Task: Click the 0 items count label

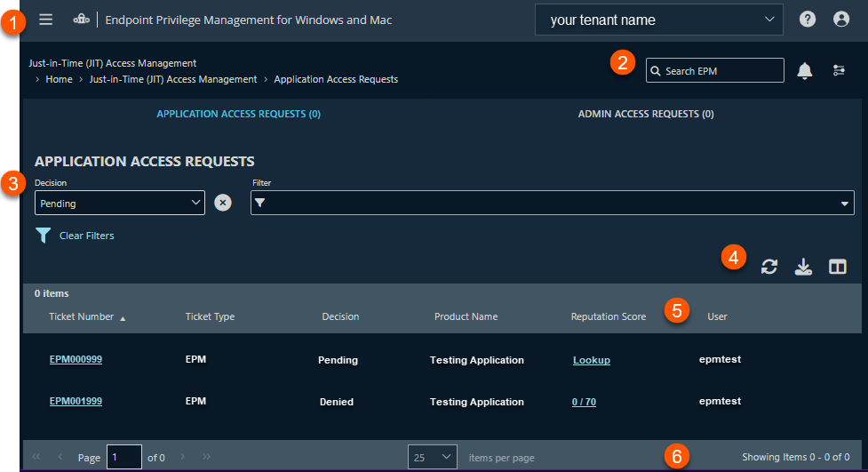Action: [x=52, y=293]
